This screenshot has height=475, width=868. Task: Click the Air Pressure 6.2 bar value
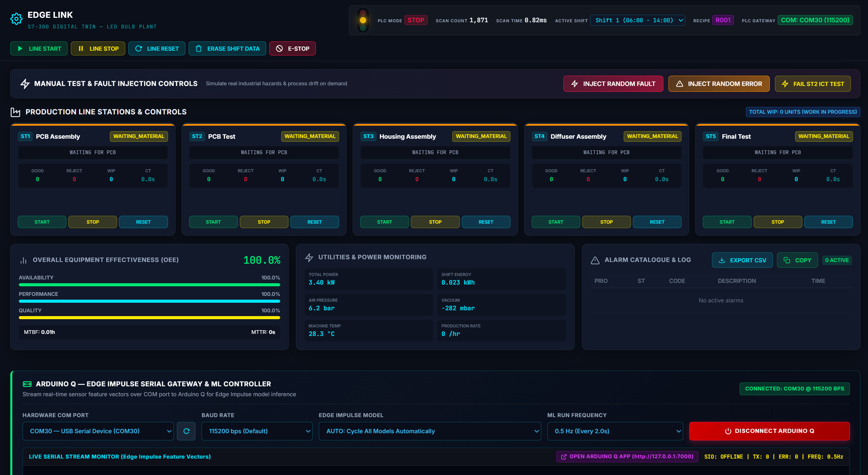321,308
